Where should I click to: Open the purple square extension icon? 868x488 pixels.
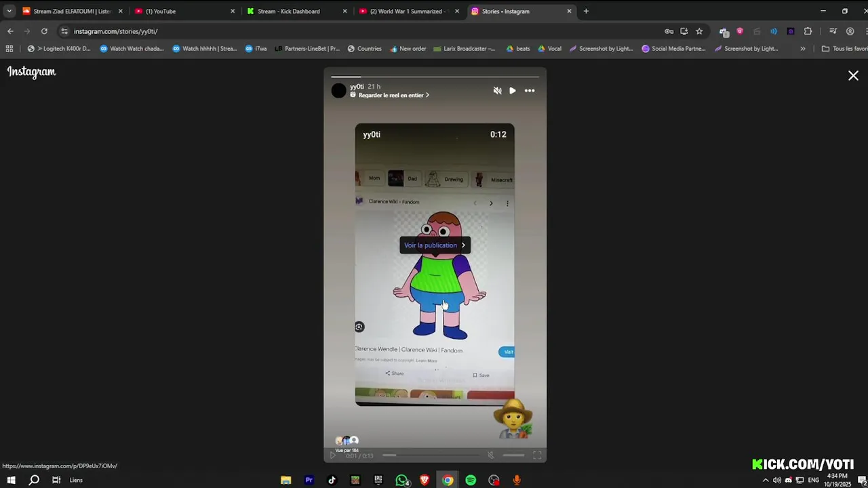(791, 31)
